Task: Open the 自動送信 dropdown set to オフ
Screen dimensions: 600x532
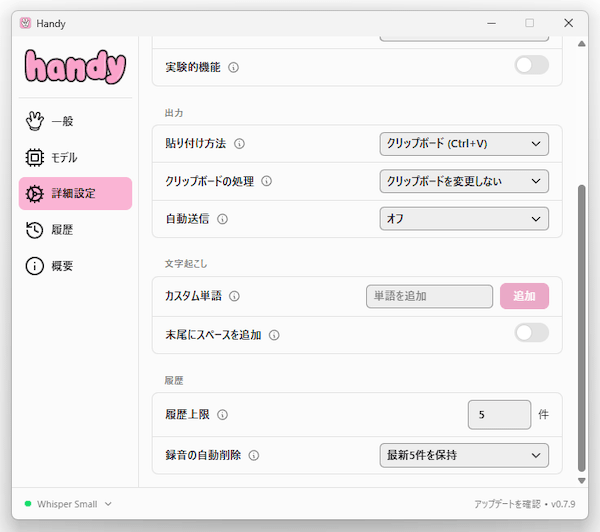Action: pyautogui.click(x=464, y=218)
